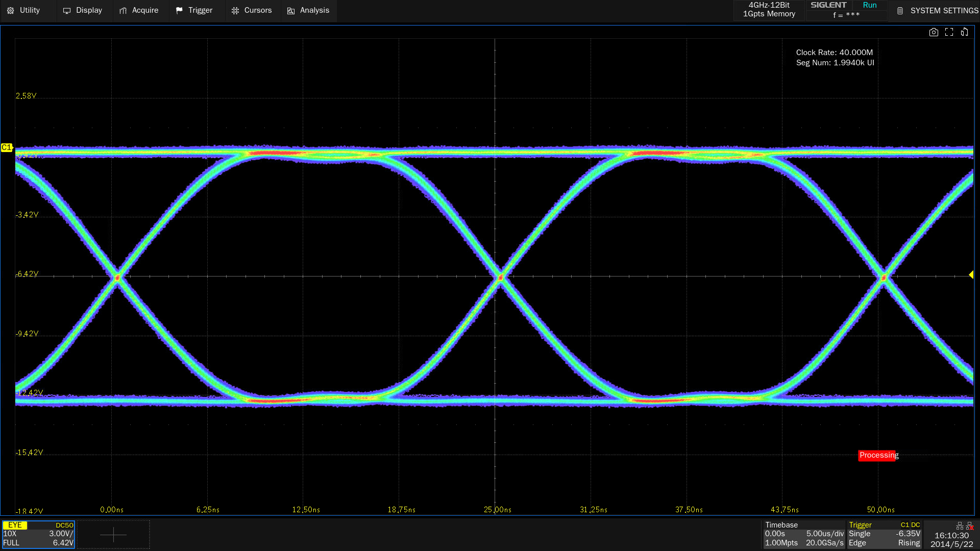Open the Acquire menu

click(139, 10)
